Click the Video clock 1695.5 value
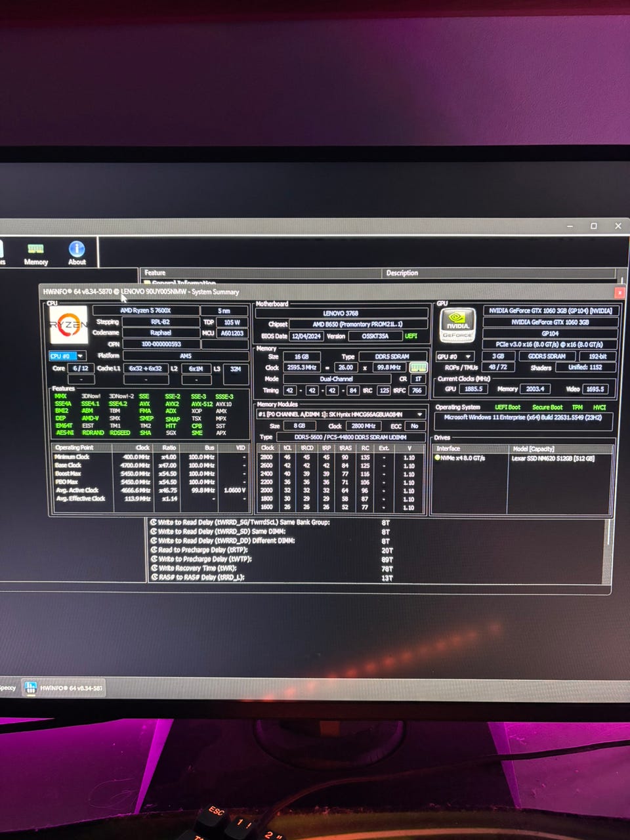The height and width of the screenshot is (840, 630). click(x=595, y=389)
